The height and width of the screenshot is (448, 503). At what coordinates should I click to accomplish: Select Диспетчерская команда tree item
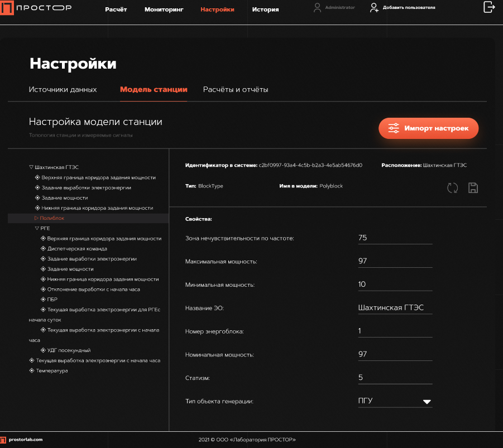[77, 249]
